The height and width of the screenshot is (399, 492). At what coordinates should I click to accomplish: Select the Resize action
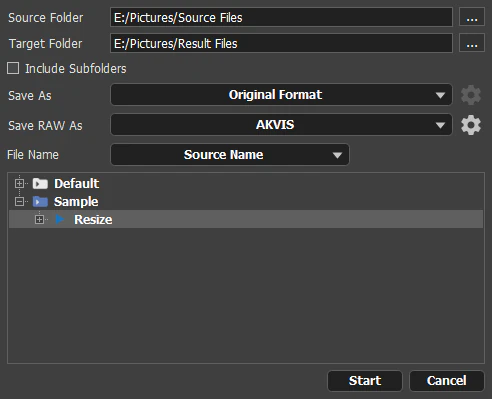pos(246,219)
